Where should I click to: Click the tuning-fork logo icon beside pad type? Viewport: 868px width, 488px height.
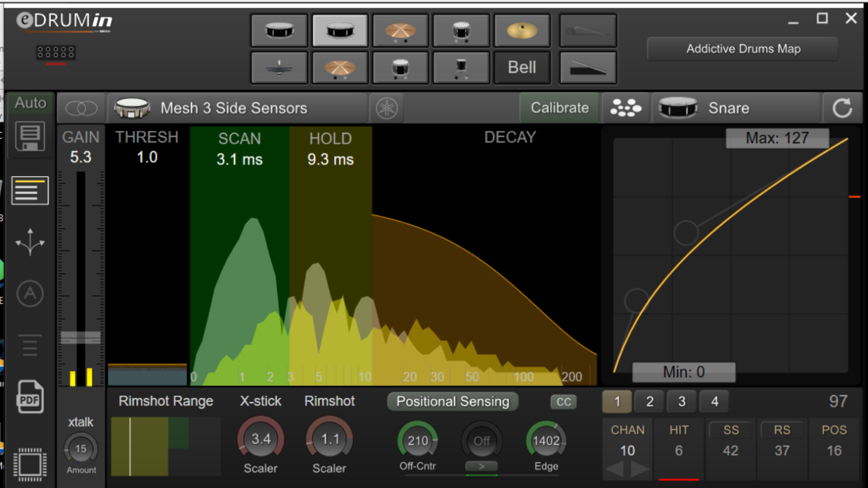tap(387, 108)
